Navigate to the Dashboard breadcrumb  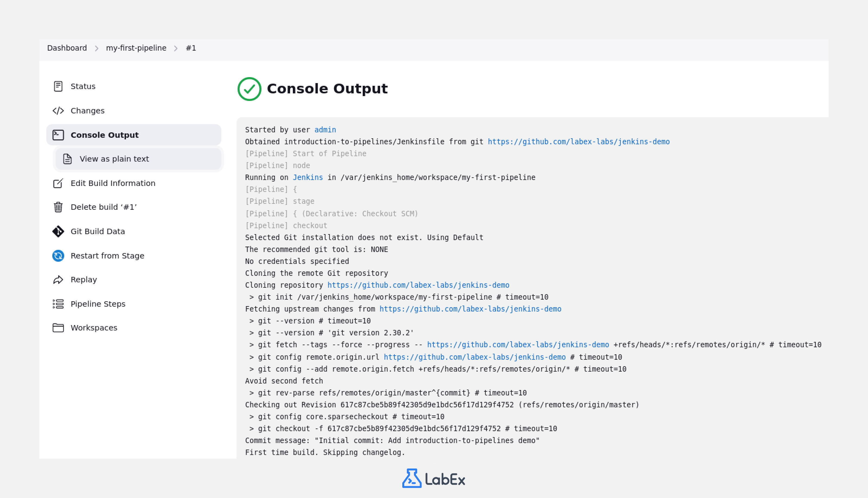point(67,48)
